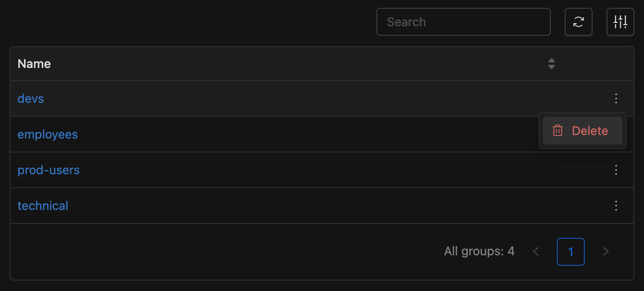Viewport: 644px width, 291px height.
Task: Open the devs group link
Action: point(31,98)
